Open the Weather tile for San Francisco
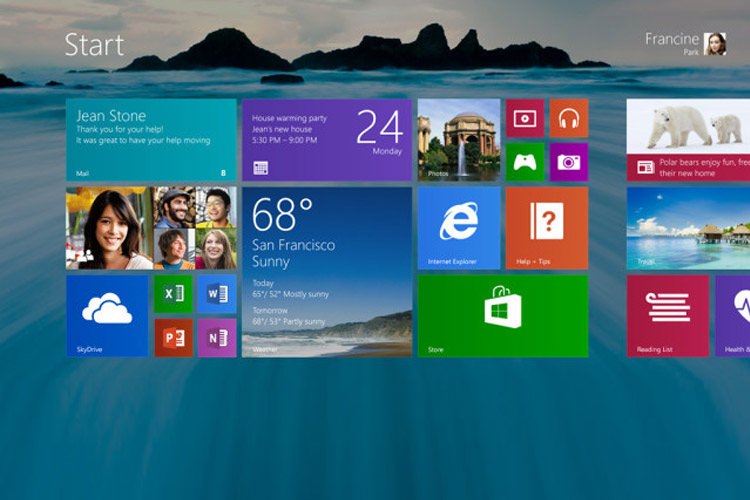 click(327, 272)
